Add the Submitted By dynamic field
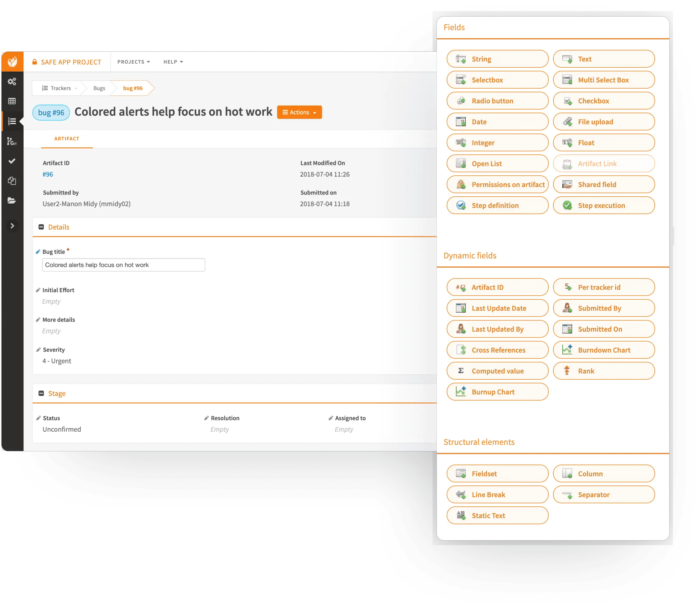700x607 pixels. click(x=604, y=309)
